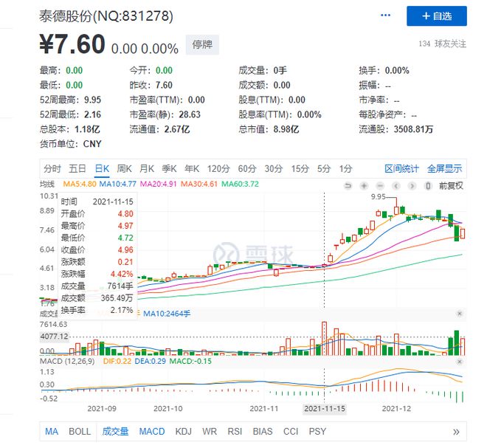Click the 9.95 peak price label

click(x=378, y=196)
